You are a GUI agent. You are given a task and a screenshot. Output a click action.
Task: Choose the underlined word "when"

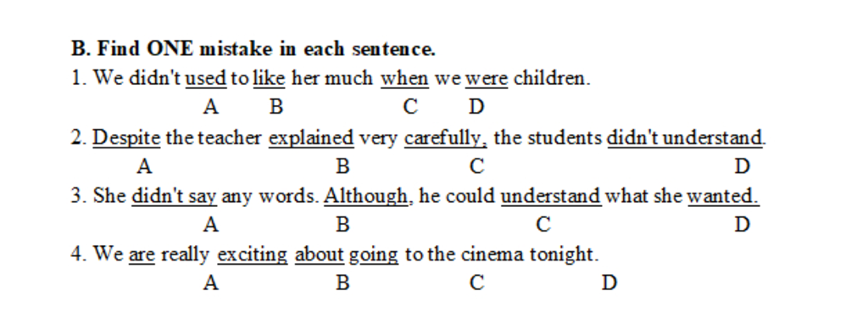(404, 79)
